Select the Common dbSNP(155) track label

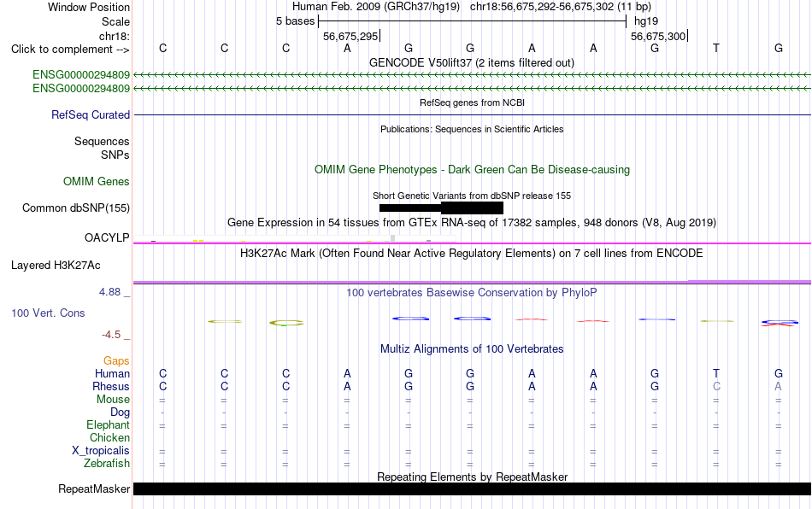75,208
